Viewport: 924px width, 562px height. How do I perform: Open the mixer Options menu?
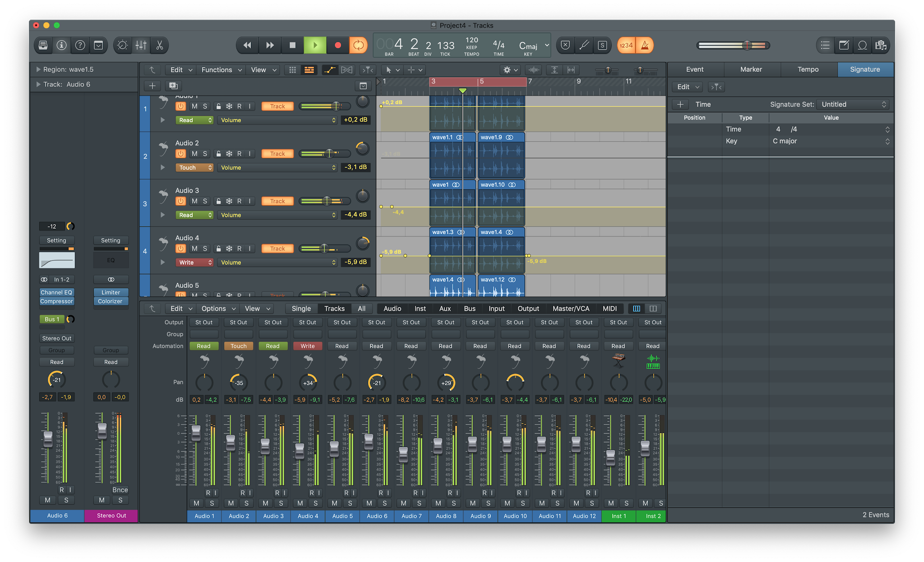pos(218,309)
